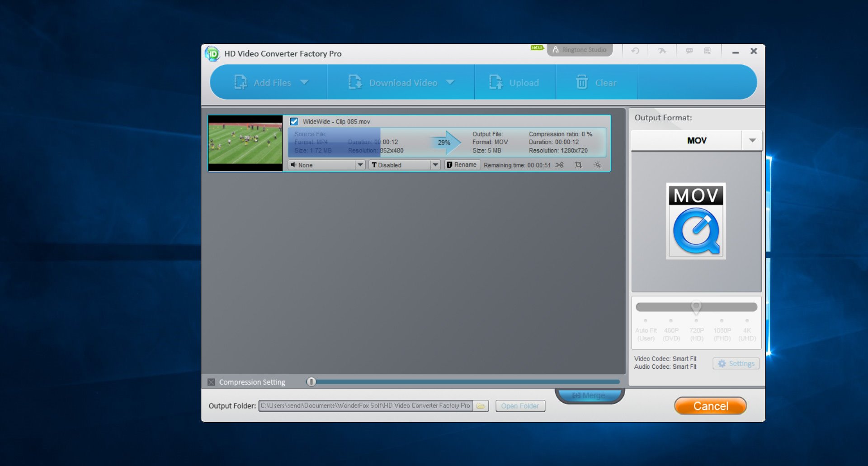Expand the Download Video dropdown arrow

pyautogui.click(x=450, y=82)
